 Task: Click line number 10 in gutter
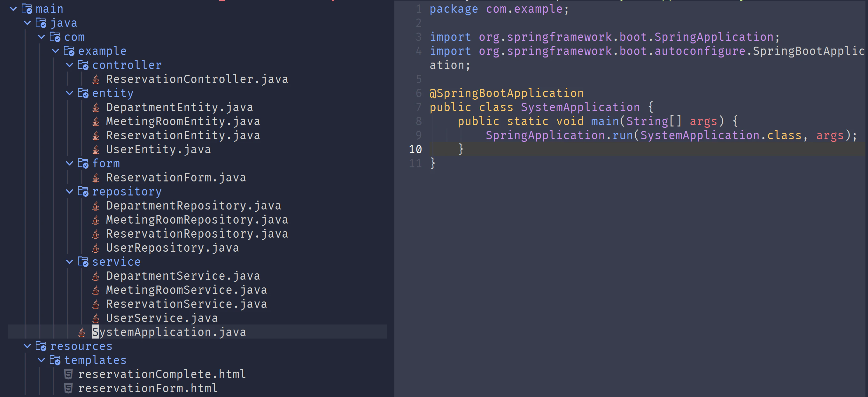415,149
